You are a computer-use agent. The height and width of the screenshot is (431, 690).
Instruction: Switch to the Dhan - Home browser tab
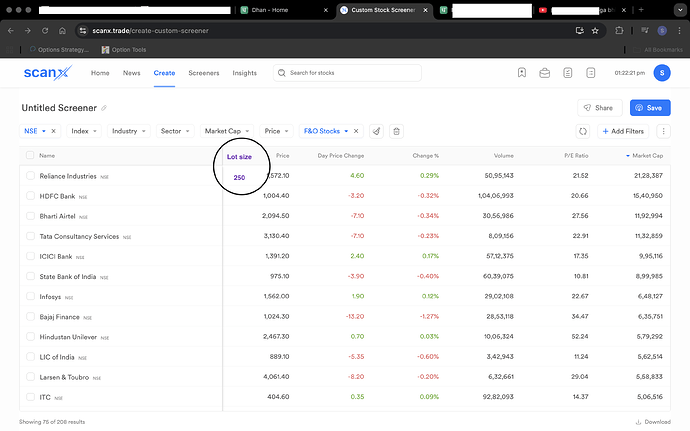284,10
